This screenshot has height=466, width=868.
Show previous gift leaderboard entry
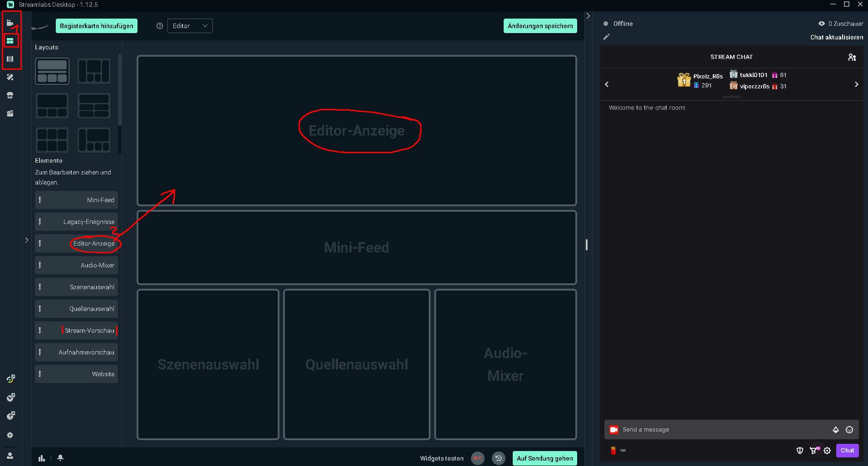point(607,84)
